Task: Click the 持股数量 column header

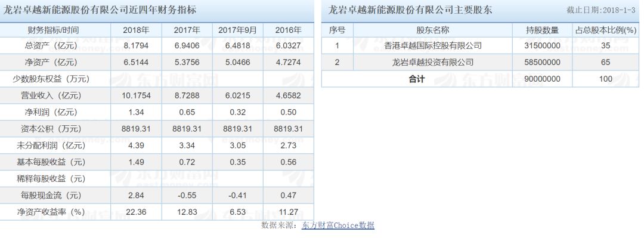Action: point(542,30)
